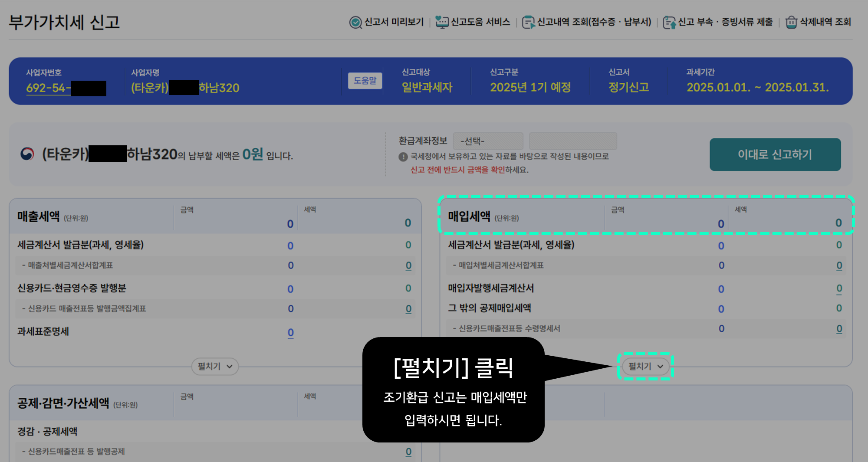This screenshot has height=462, width=868.
Task: Click the 0원 payable tax amount
Action: [x=253, y=154]
